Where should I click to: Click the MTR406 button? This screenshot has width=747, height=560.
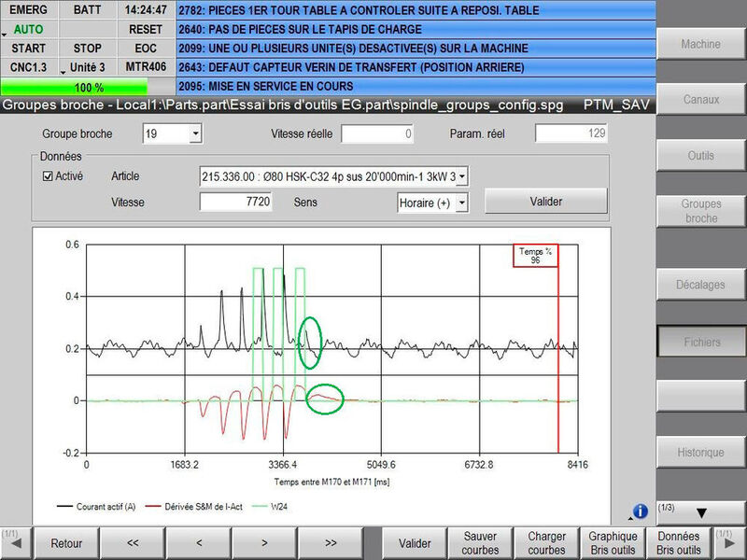pos(146,67)
